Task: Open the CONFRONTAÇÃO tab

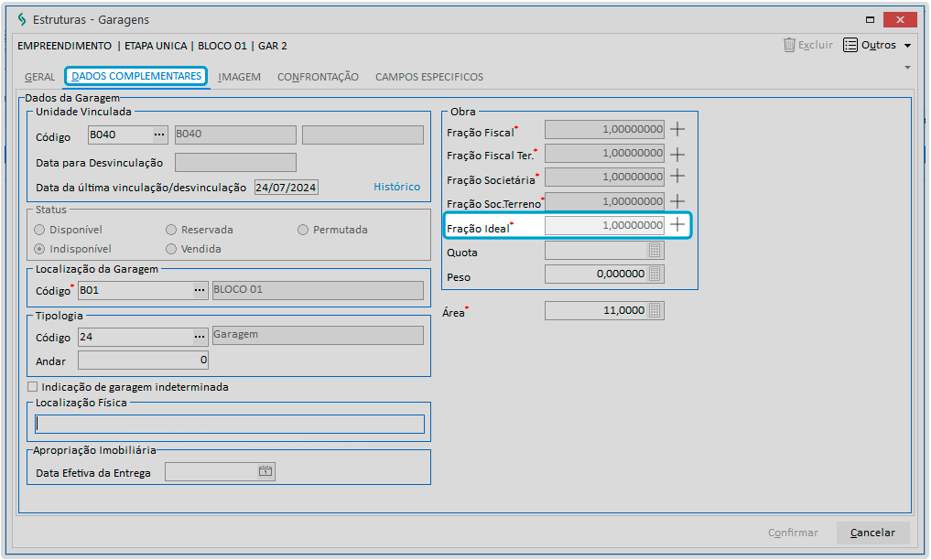Action: [x=319, y=77]
